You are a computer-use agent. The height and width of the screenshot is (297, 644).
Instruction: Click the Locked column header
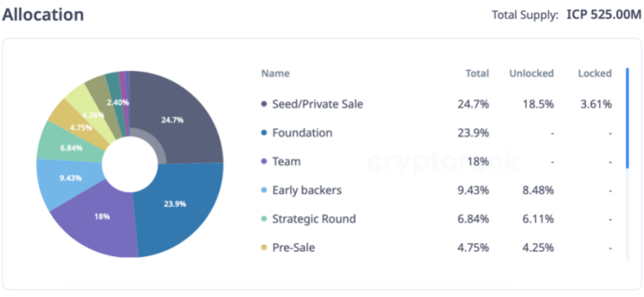tap(594, 73)
